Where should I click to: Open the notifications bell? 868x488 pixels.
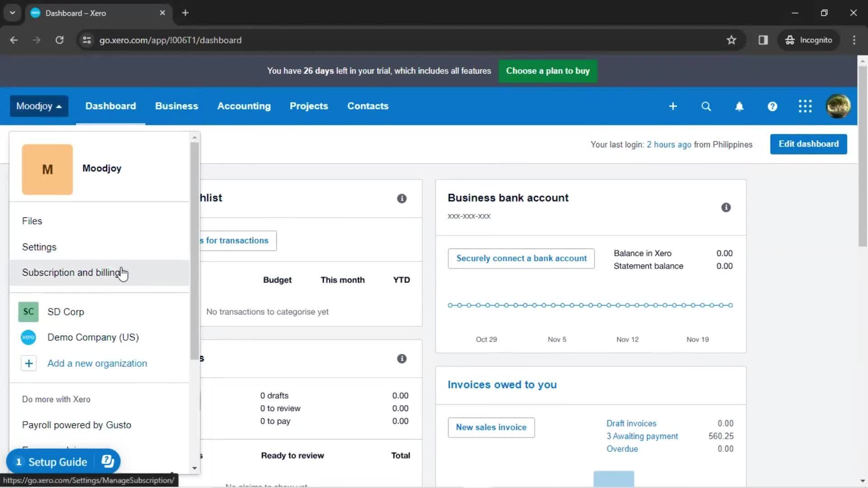[x=739, y=106]
